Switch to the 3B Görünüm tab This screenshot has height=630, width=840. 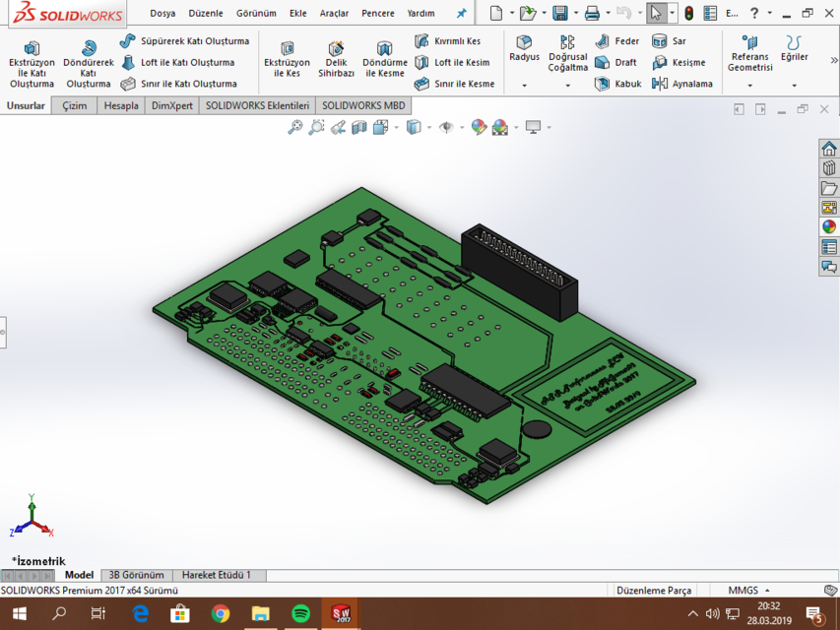(136, 575)
